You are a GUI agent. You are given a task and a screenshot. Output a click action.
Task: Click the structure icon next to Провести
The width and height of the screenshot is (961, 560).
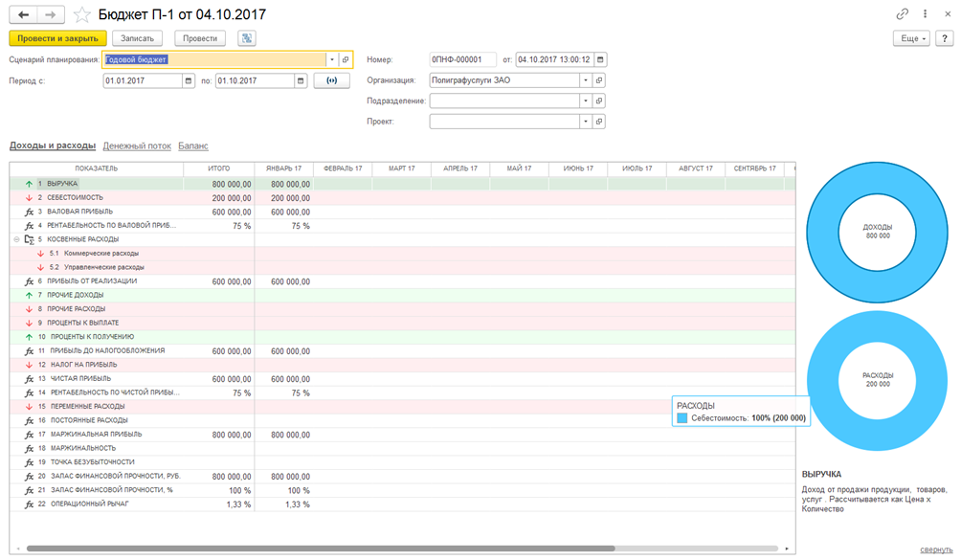tap(248, 38)
